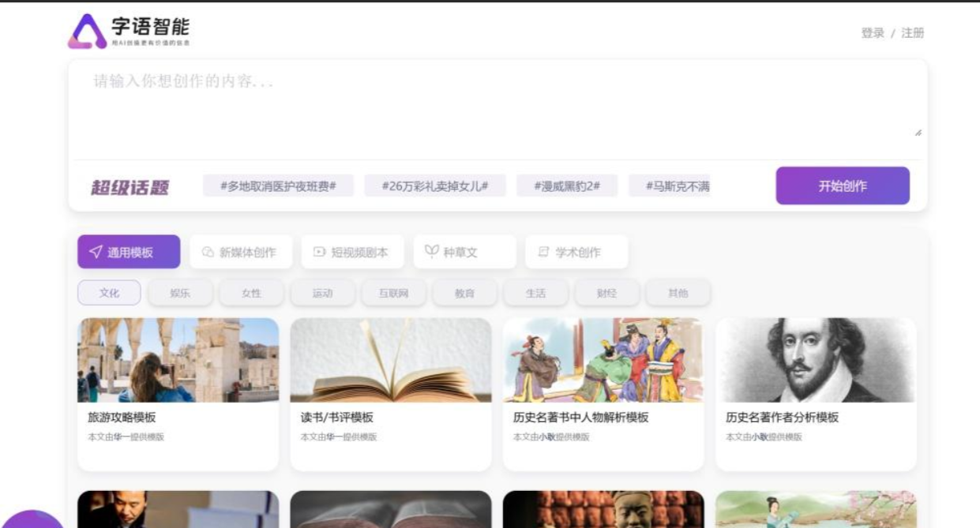
Task: Select the 学术创作 tab
Action: [x=576, y=252]
